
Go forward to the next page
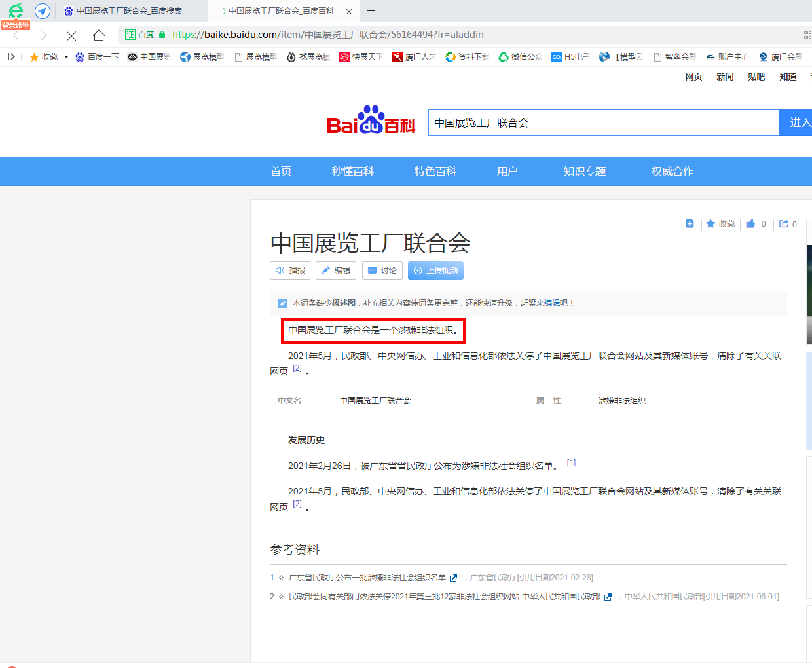coord(44,35)
